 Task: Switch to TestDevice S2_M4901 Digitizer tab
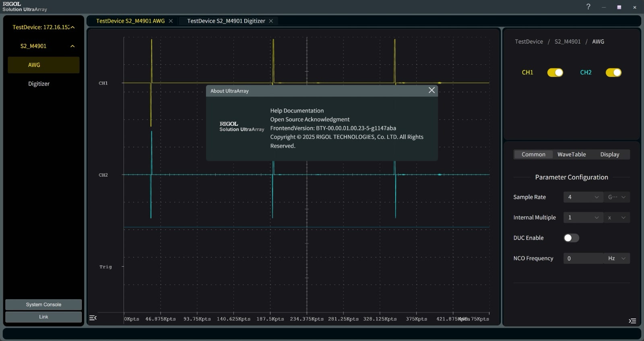tap(226, 21)
